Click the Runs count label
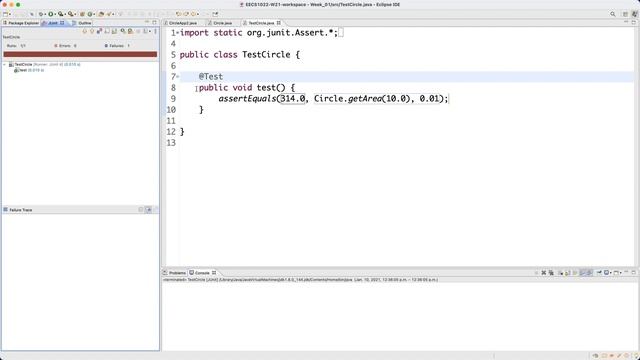This screenshot has height=360, width=640. point(16,46)
